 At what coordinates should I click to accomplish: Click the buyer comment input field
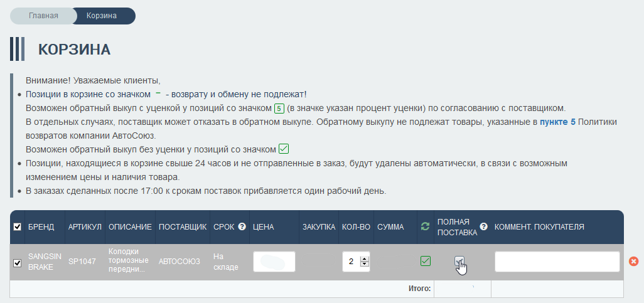click(x=557, y=262)
